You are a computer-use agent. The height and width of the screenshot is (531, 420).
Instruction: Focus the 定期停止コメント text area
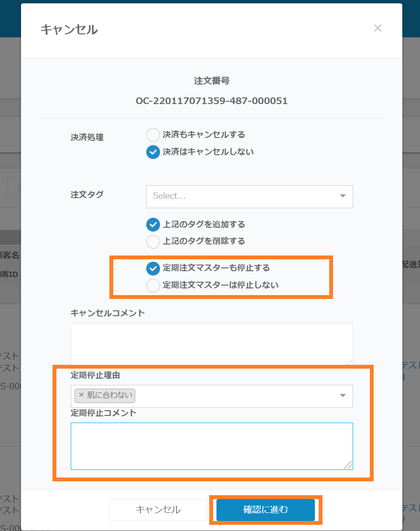(x=211, y=446)
